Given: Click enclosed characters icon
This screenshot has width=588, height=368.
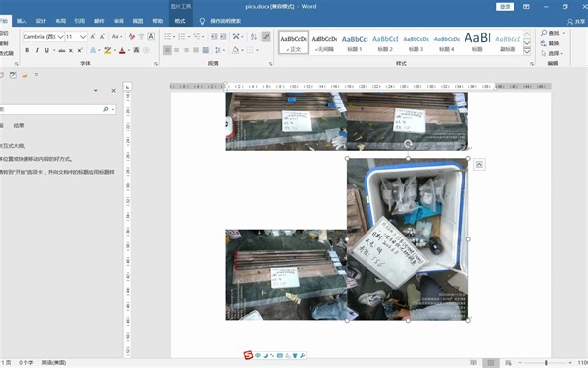Looking at the screenshot, I should coord(147,50).
